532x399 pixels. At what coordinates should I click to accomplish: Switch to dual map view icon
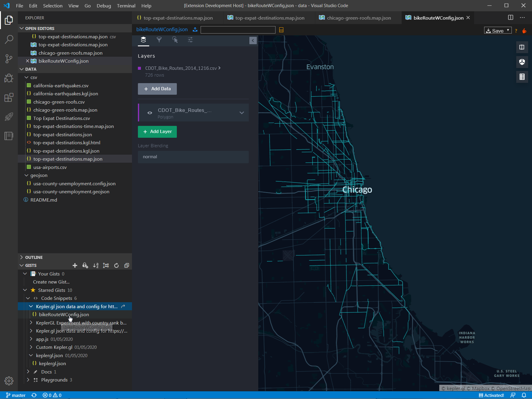point(522,47)
